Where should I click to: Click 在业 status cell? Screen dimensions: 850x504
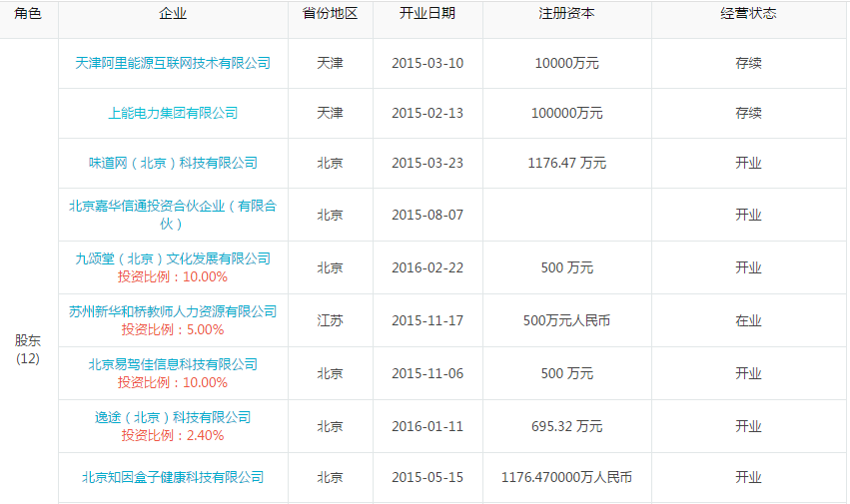point(749,320)
